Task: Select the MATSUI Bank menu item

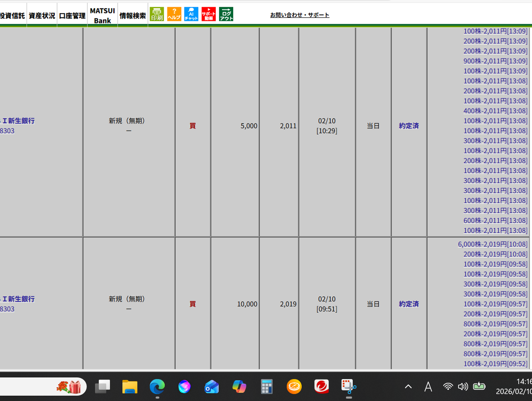Action: [102, 16]
